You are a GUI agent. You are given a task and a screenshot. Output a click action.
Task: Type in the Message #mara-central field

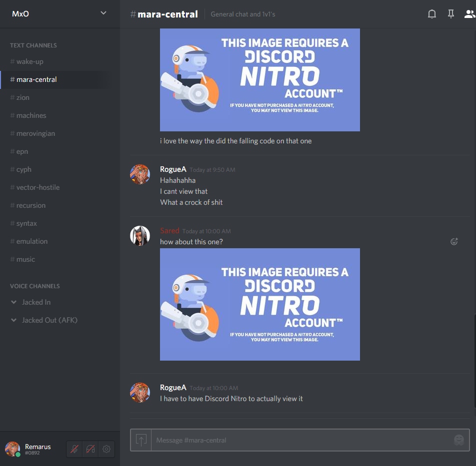tap(300, 440)
